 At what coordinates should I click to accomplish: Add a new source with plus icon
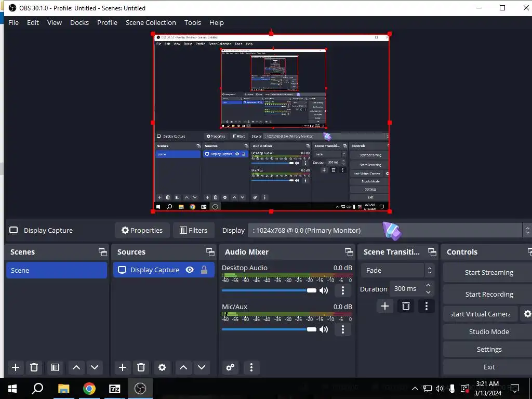pyautogui.click(x=123, y=367)
